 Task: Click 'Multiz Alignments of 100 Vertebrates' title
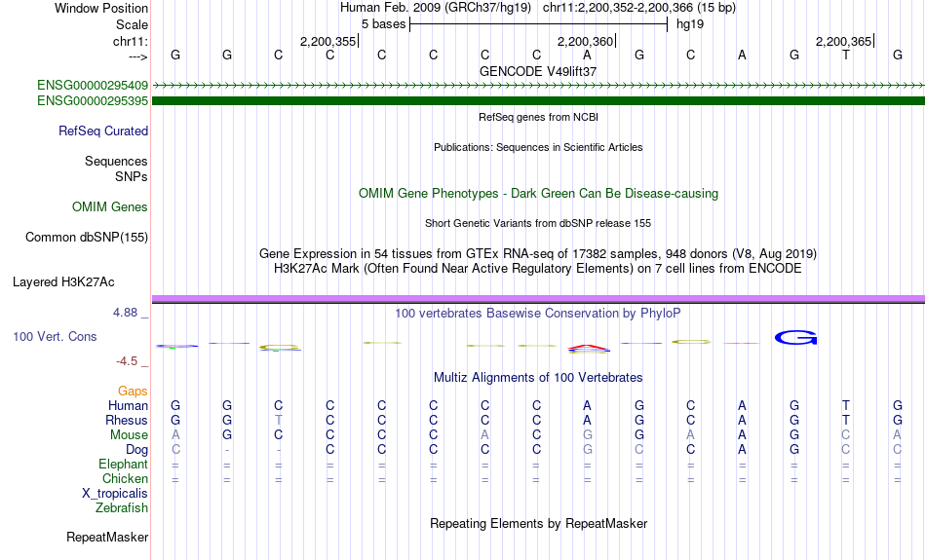pyautogui.click(x=538, y=378)
